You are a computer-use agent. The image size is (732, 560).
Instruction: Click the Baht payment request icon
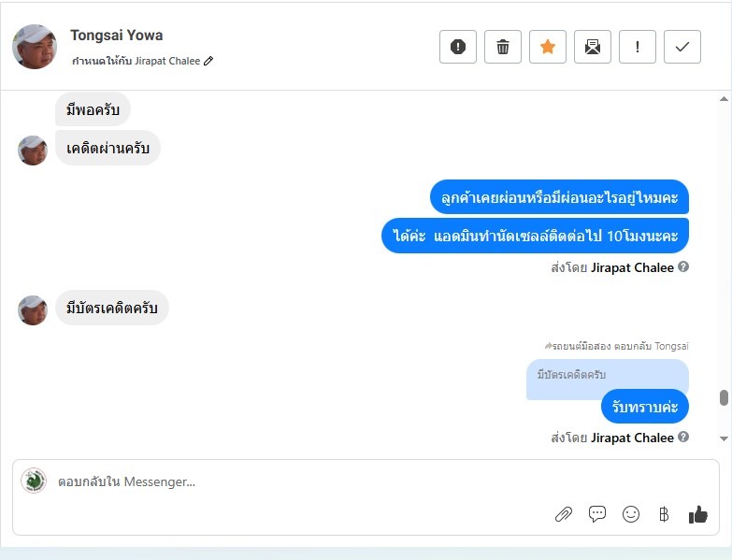tap(664, 514)
